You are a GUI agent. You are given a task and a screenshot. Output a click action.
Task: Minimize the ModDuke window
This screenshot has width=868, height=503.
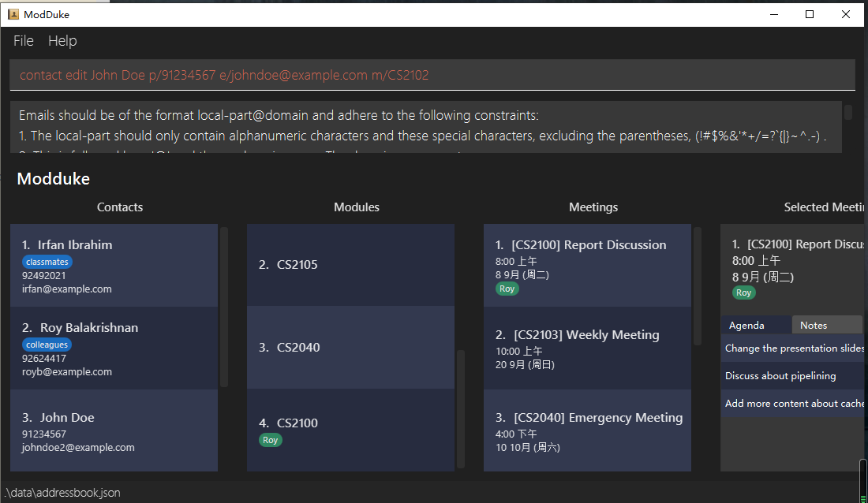click(774, 14)
